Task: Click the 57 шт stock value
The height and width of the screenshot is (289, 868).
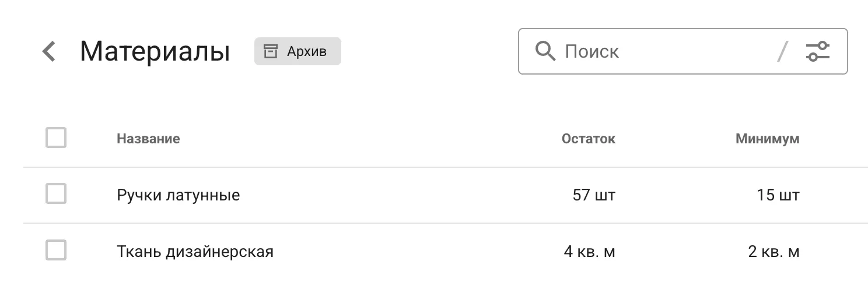Action: coord(594,195)
